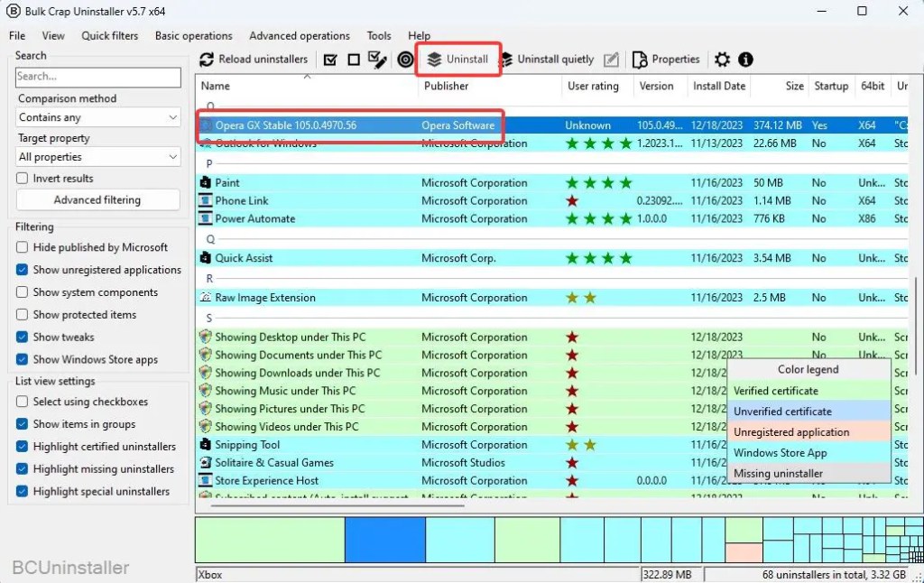Open the File menu

tap(17, 35)
